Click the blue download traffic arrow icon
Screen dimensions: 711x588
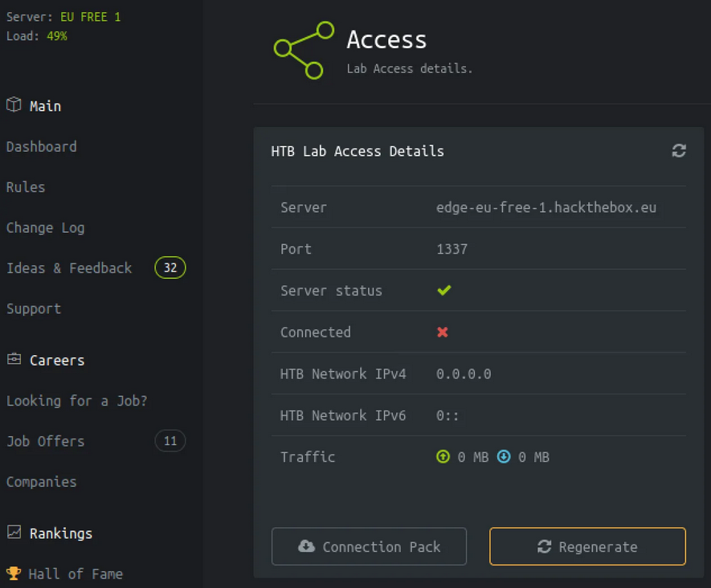[504, 456]
